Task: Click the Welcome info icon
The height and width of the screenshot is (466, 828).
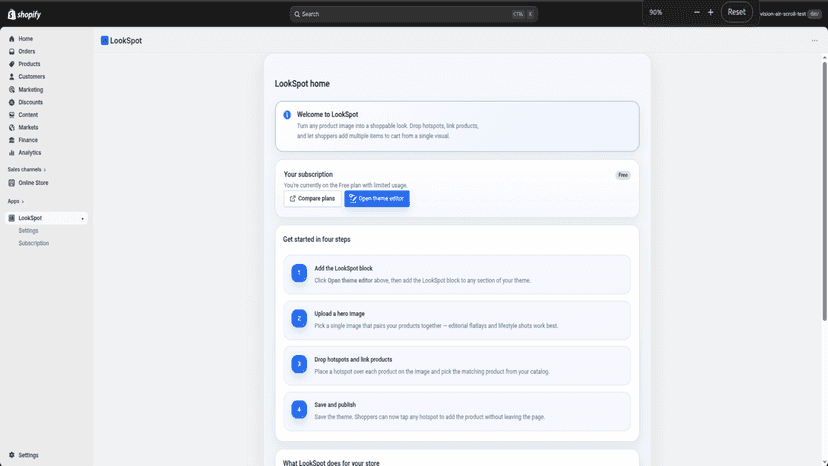Action: click(x=287, y=115)
